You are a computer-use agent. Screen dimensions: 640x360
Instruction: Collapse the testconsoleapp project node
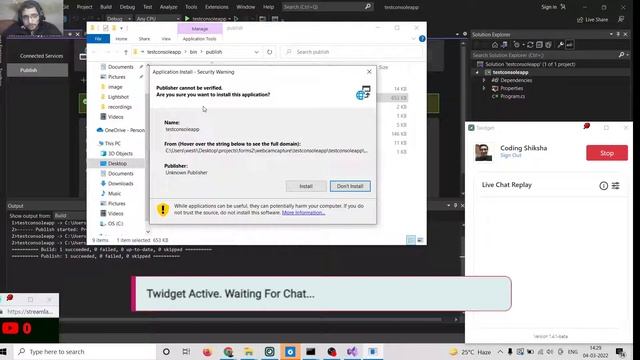(x=477, y=72)
